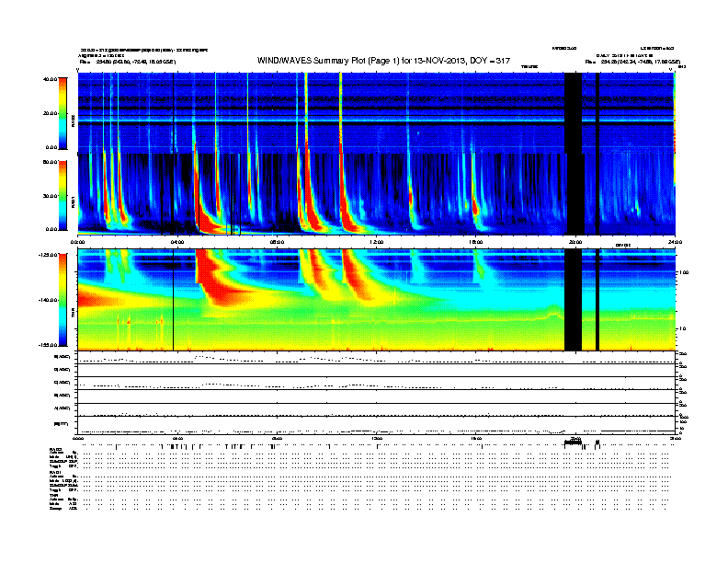Click the wide black data gap in the TNR spectrogram
This screenshot has width=728, height=563.
pos(573,300)
